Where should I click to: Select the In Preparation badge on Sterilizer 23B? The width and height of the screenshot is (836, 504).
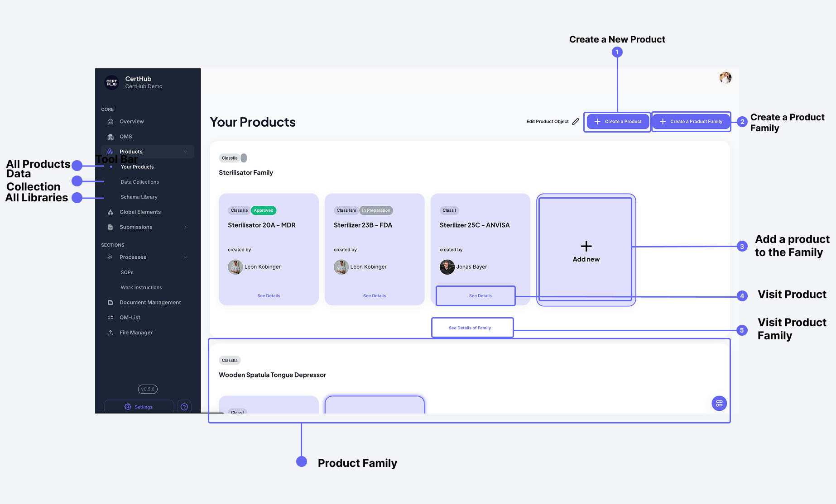coord(376,210)
